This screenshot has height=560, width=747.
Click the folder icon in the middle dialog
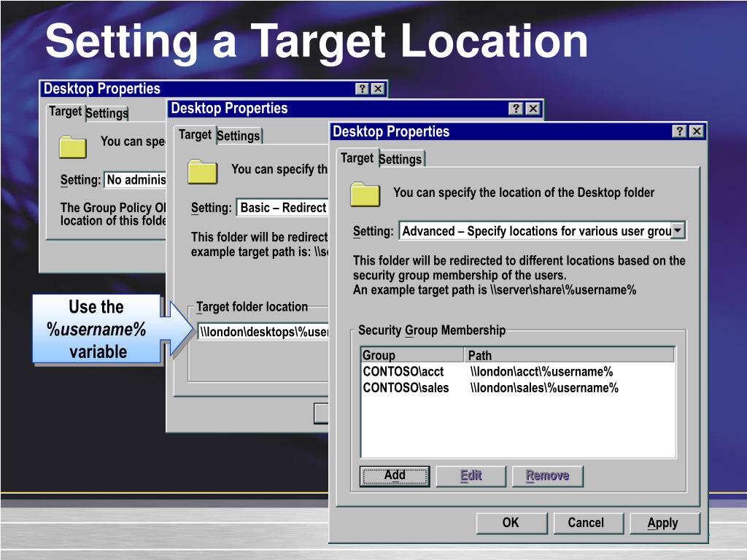coord(202,171)
